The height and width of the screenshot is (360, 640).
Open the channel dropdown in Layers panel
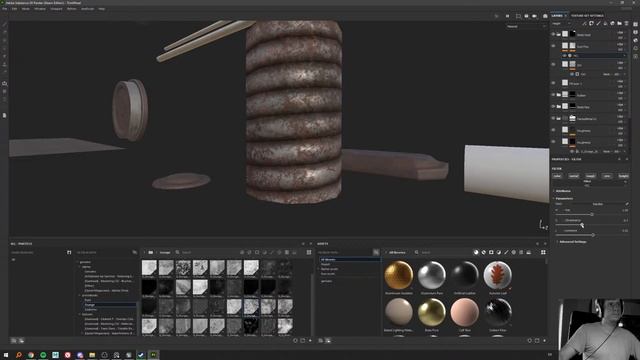tap(562, 24)
